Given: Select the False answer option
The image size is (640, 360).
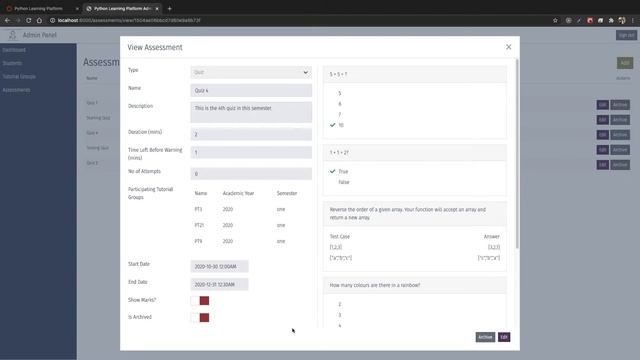Looking at the screenshot, I should [344, 182].
